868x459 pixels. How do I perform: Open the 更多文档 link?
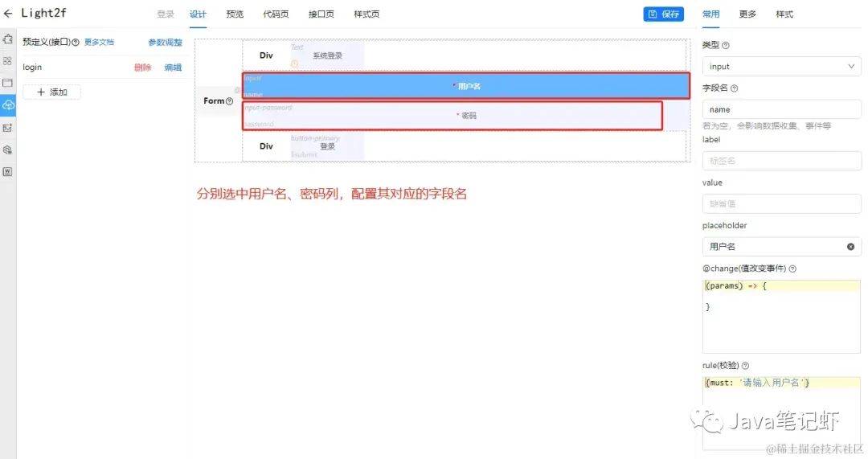(x=99, y=42)
